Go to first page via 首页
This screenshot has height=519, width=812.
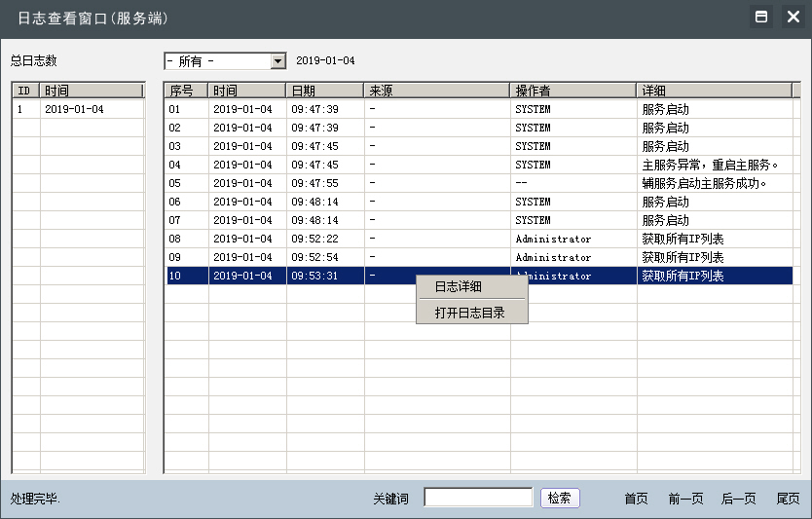pos(636,499)
